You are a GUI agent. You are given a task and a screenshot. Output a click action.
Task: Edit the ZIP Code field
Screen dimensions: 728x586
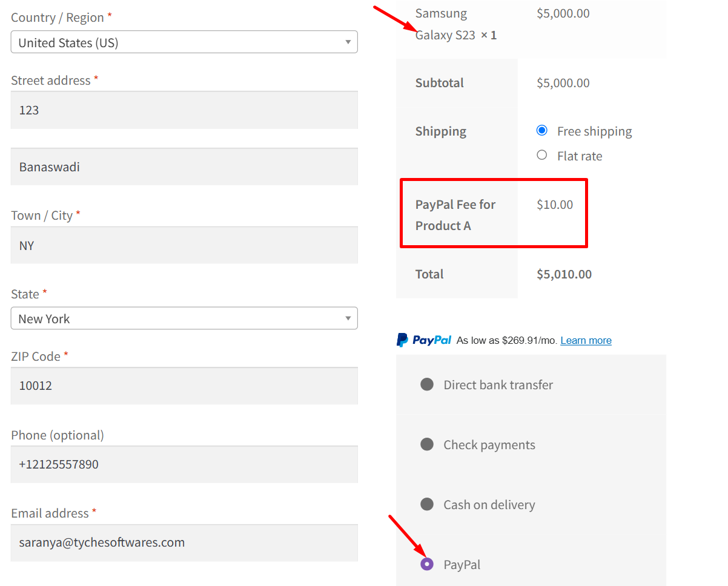[x=184, y=386]
